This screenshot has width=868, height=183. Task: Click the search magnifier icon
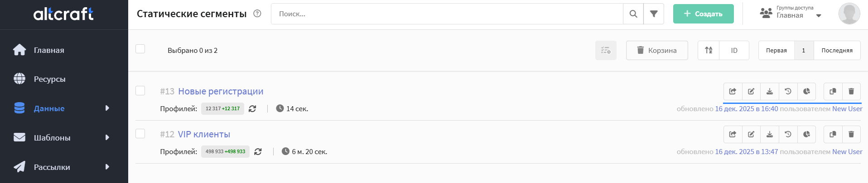tap(633, 14)
